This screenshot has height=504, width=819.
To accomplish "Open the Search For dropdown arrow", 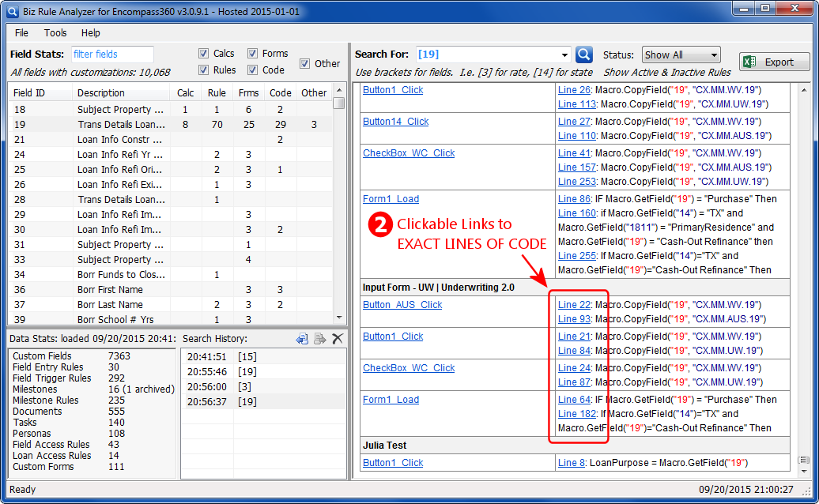I will [x=564, y=55].
